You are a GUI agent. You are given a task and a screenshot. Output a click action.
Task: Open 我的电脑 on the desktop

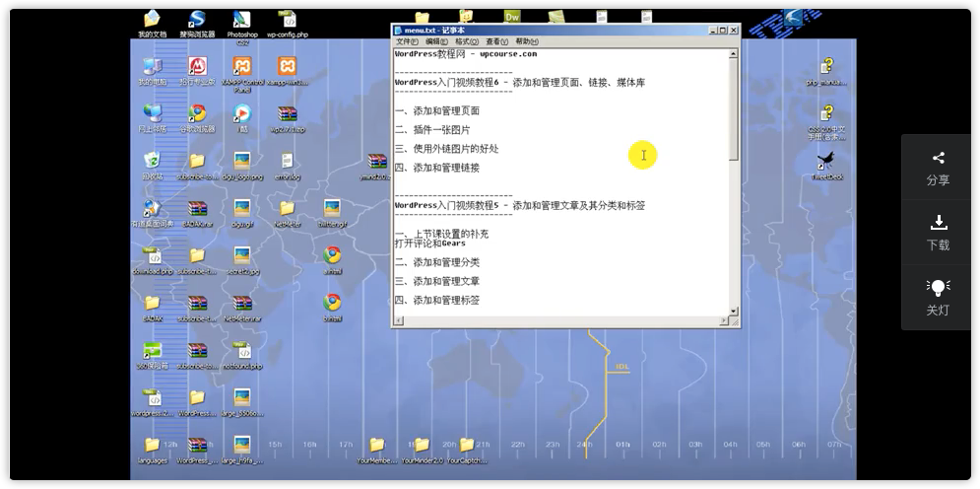click(152, 71)
